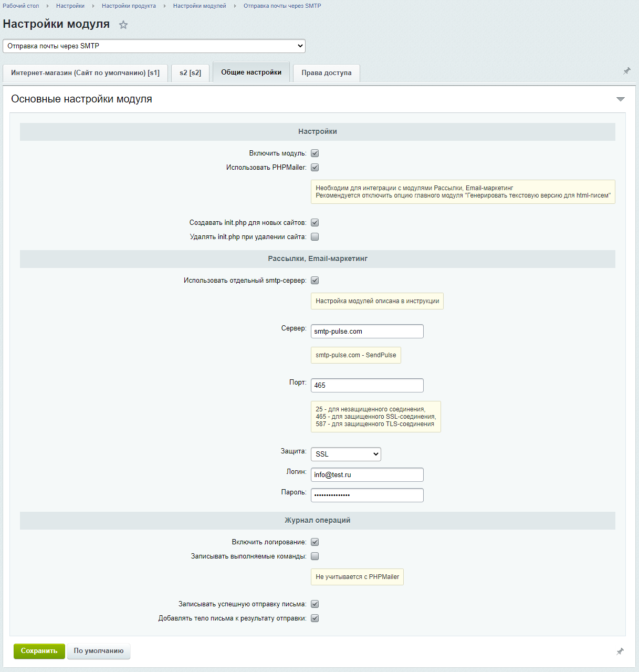Click the По умолчанию button
The image size is (639, 672).
[99, 651]
